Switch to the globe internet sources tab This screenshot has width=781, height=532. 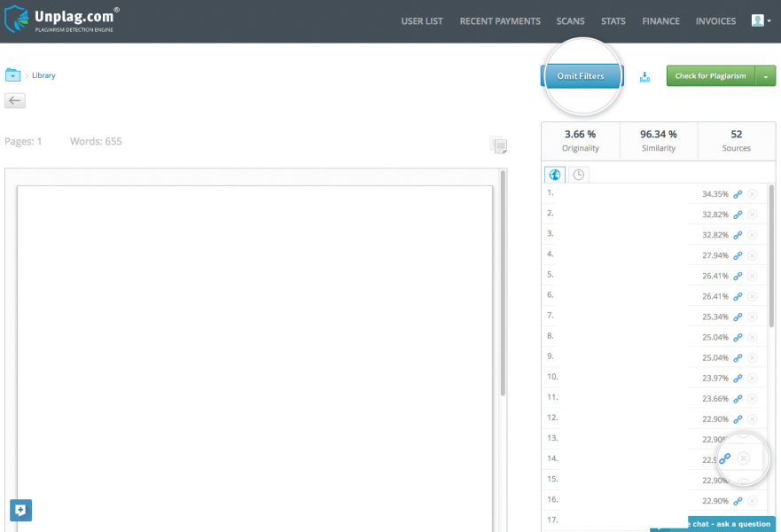coord(554,175)
